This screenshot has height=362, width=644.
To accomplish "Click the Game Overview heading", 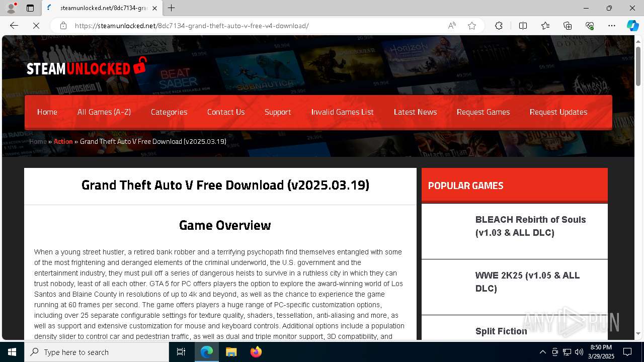I will [x=225, y=225].
